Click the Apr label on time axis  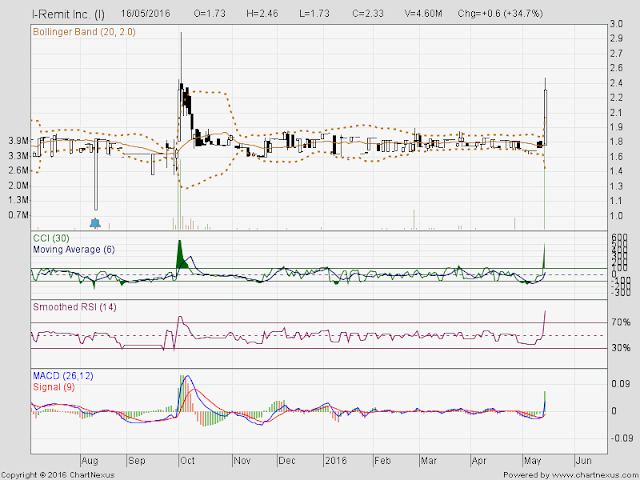coord(479,461)
